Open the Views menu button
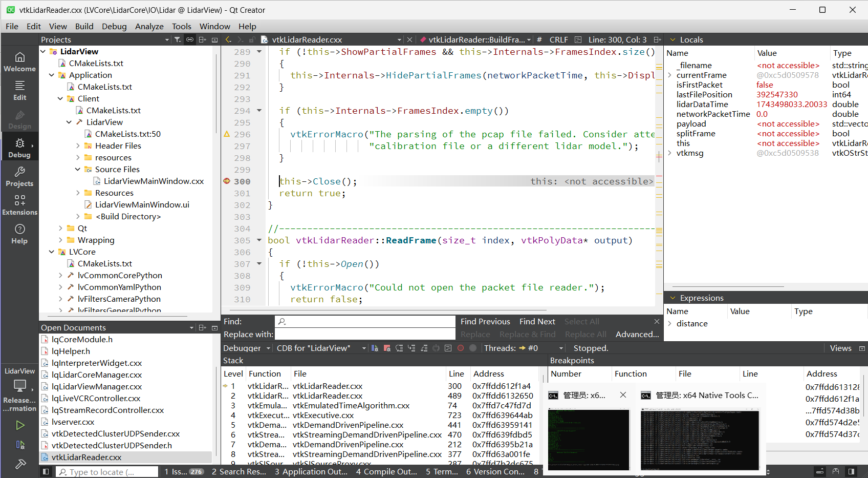Screen dimensions: 868x478 coord(840,348)
